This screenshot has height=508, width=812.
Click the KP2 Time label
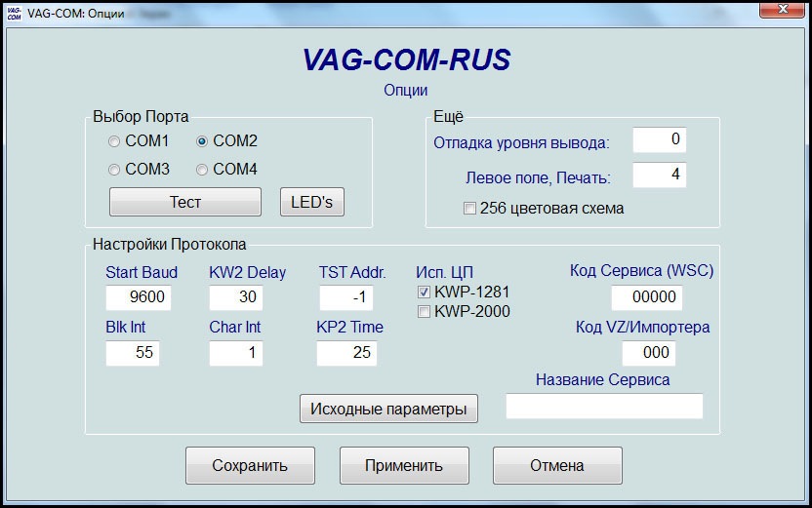click(349, 328)
